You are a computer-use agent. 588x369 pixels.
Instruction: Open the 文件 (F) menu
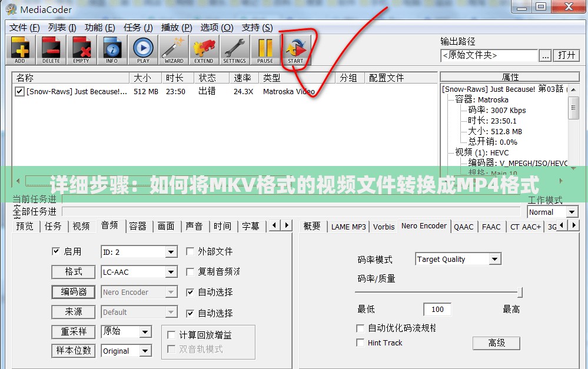pos(24,28)
